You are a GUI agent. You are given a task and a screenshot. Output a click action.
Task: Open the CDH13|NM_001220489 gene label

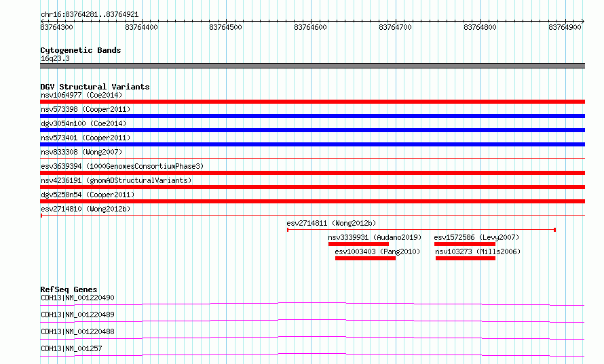tap(77, 315)
